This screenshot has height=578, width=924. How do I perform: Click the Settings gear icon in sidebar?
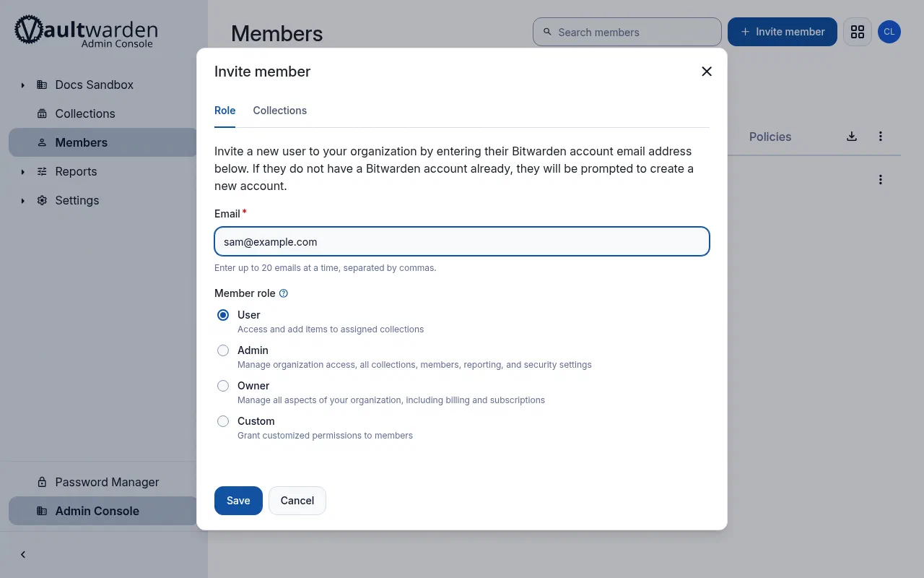42,200
